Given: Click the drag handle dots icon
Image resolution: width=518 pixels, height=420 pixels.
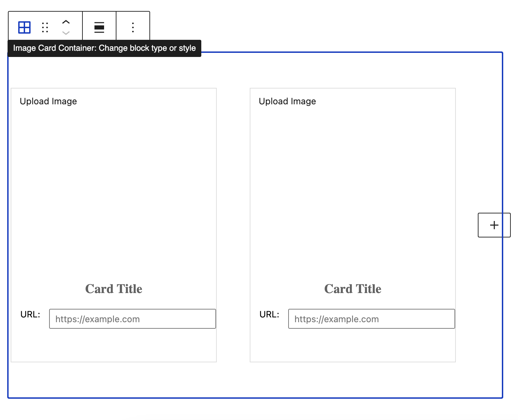Looking at the screenshot, I should 45,27.
